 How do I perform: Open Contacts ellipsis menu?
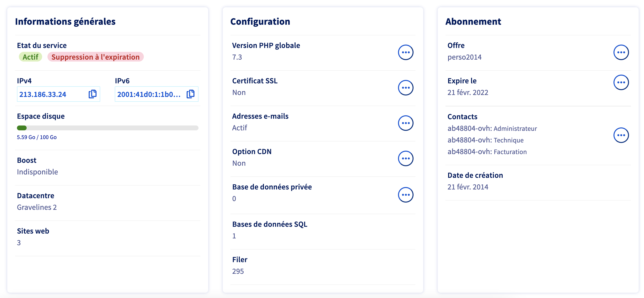click(x=621, y=135)
